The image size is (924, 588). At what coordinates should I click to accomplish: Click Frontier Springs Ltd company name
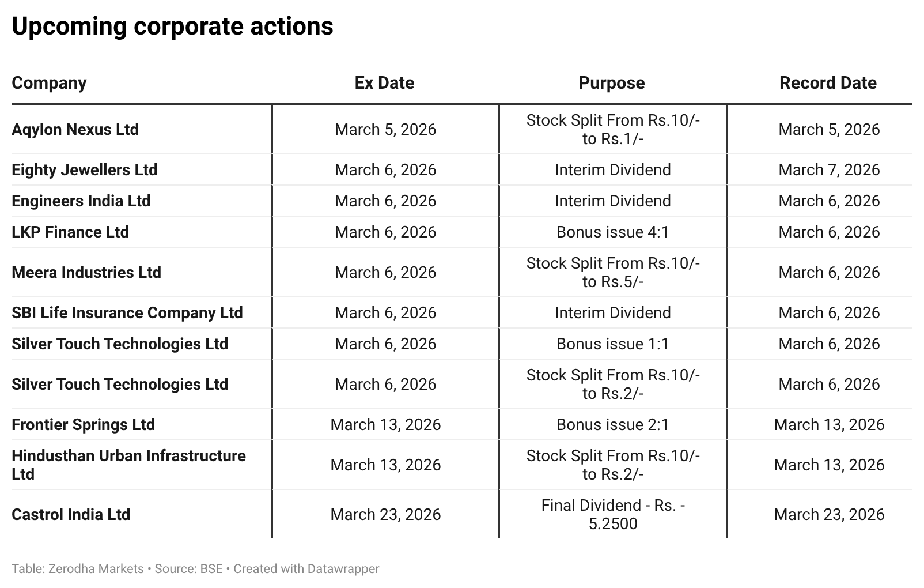83,424
